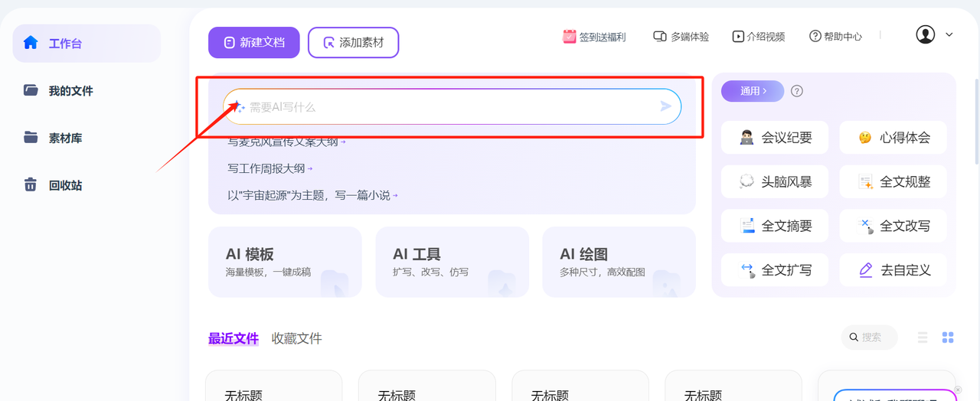This screenshot has height=401, width=980.
Task: Click 添加素材 button
Action: point(353,43)
